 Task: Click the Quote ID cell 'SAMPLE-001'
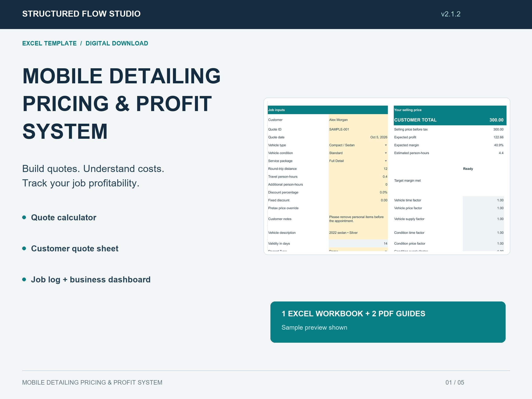pos(358,129)
